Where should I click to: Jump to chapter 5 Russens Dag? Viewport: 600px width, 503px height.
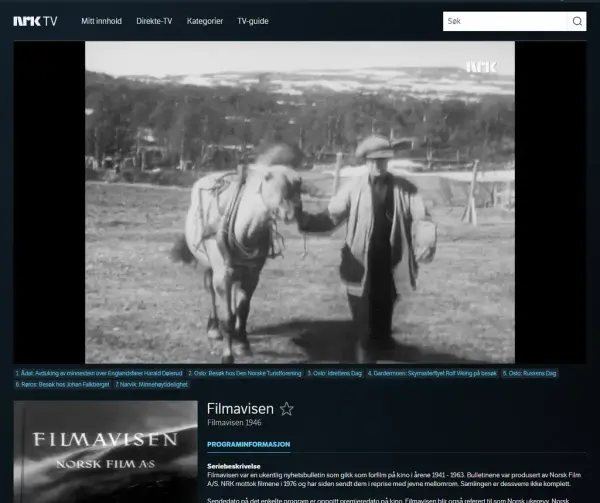(529, 373)
